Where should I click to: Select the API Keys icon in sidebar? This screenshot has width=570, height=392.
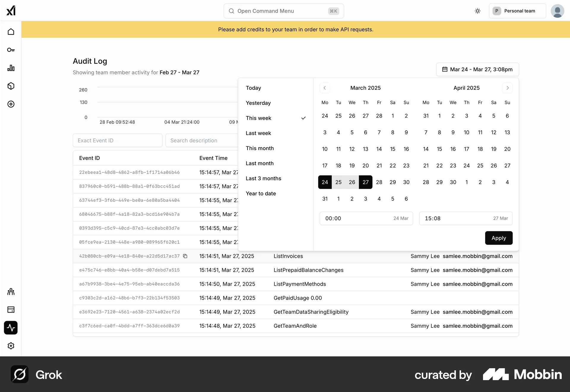click(11, 50)
